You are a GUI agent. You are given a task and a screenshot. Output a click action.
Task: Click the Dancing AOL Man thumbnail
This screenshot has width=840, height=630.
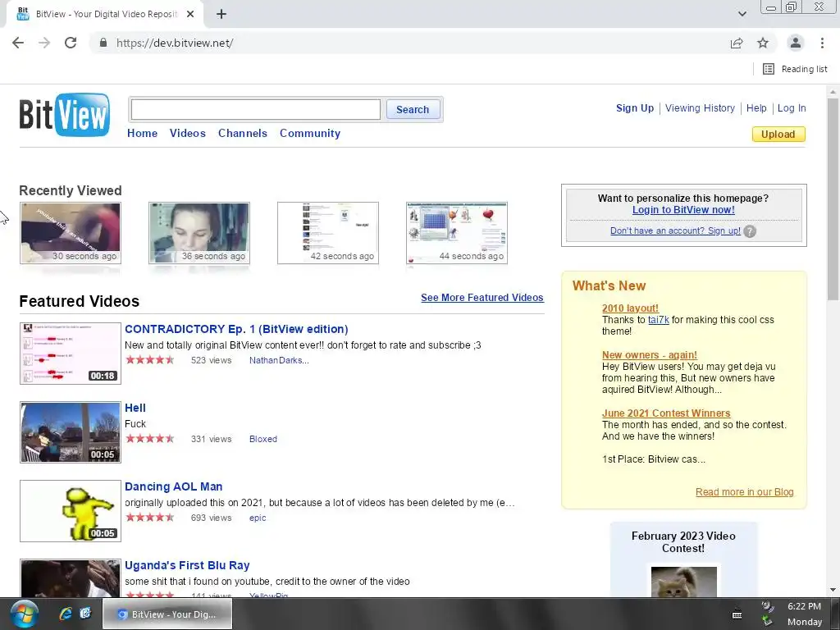coord(71,510)
